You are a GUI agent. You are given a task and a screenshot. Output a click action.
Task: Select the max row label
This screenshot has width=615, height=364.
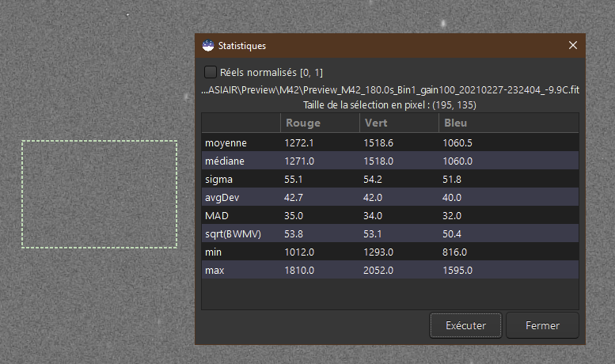(214, 271)
